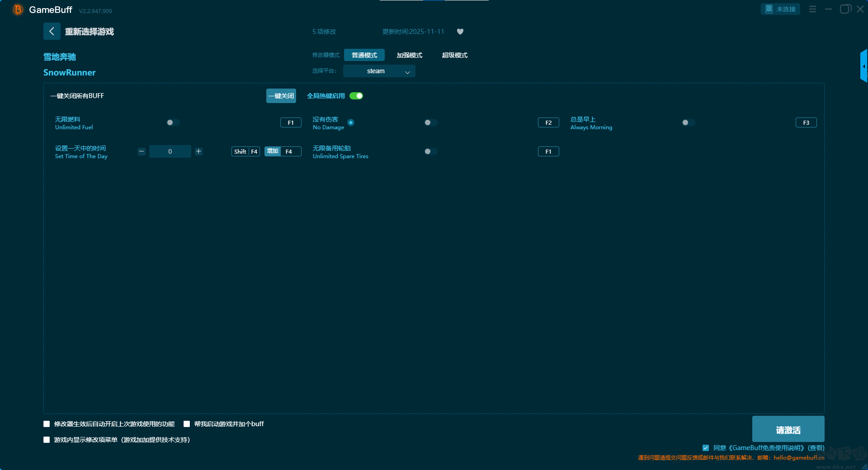This screenshot has width=868, height=470.
Task: Turn on Always Morning toggle
Action: click(688, 122)
